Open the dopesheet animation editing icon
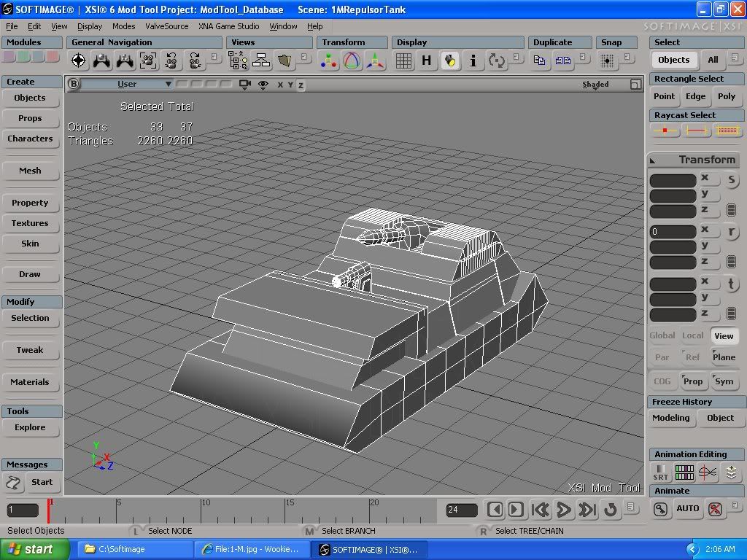This screenshot has width=747, height=560. pos(684,472)
